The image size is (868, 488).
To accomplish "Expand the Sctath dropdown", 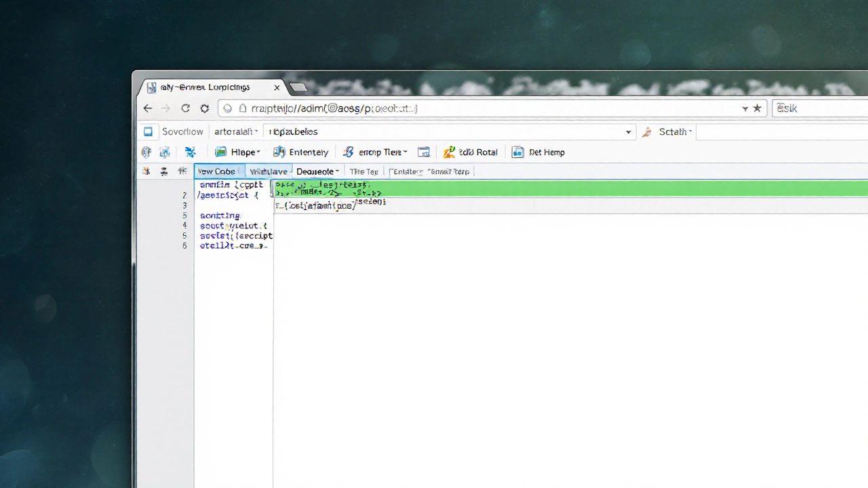I will pos(675,132).
